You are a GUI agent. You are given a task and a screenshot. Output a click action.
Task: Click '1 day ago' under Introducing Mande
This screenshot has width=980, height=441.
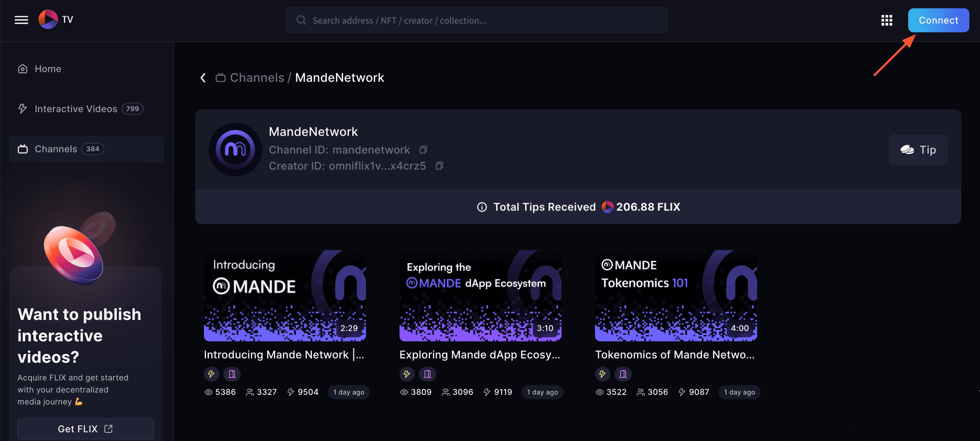coord(348,392)
